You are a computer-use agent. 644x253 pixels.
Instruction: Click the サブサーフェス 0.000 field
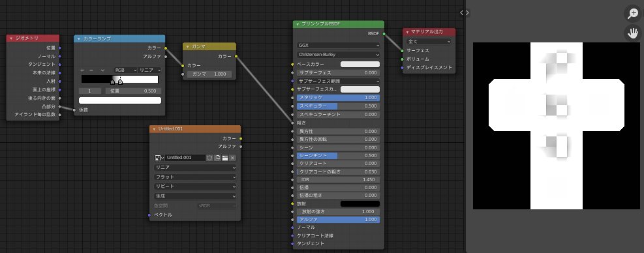[x=339, y=72]
